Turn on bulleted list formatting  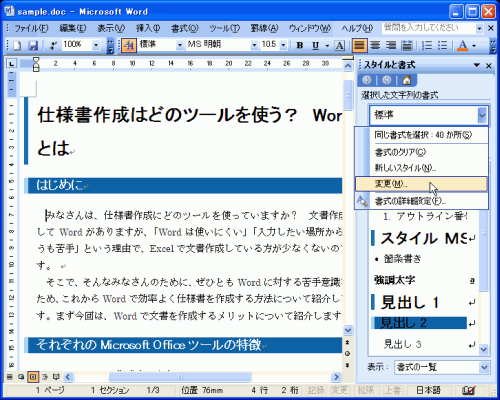(x=443, y=45)
